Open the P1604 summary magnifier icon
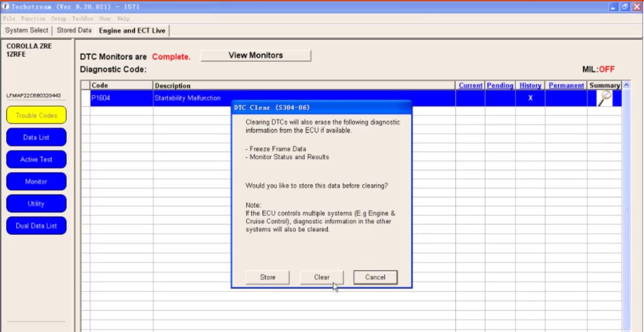The width and height of the screenshot is (644, 332). 604,98
